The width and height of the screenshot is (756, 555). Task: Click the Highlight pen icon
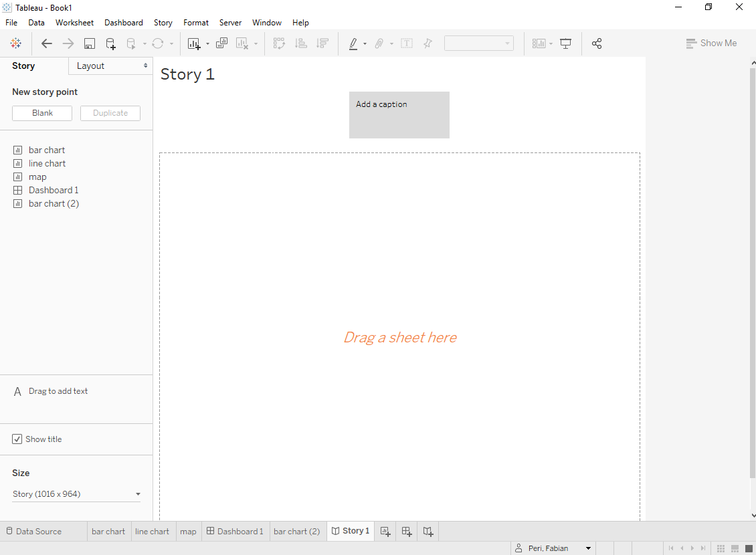[353, 43]
